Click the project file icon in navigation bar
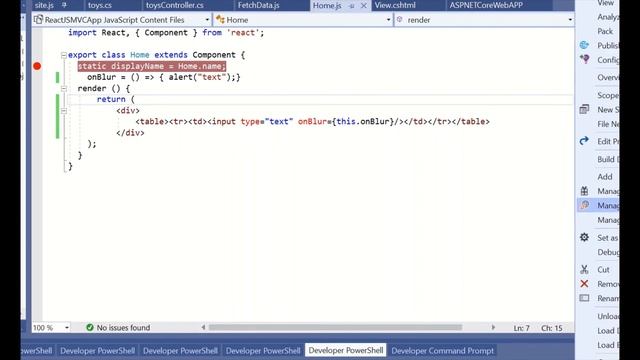This screenshot has height=360, width=640. point(38,20)
